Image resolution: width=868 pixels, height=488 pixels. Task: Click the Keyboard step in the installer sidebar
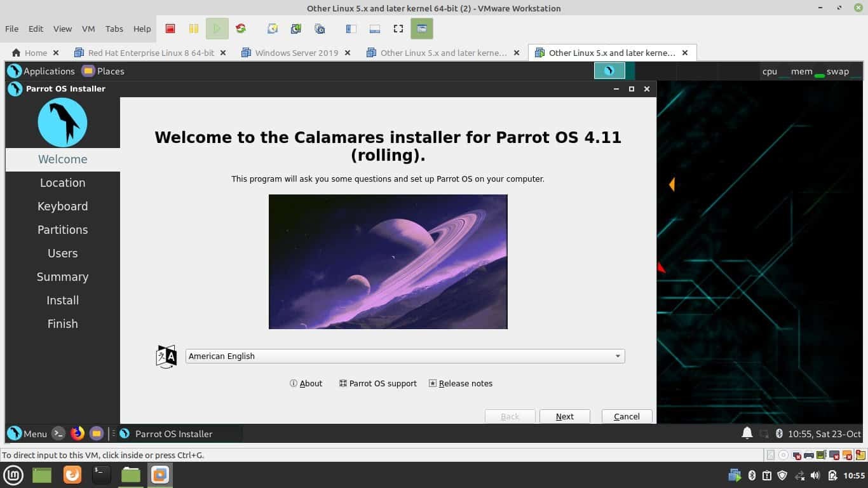click(62, 207)
